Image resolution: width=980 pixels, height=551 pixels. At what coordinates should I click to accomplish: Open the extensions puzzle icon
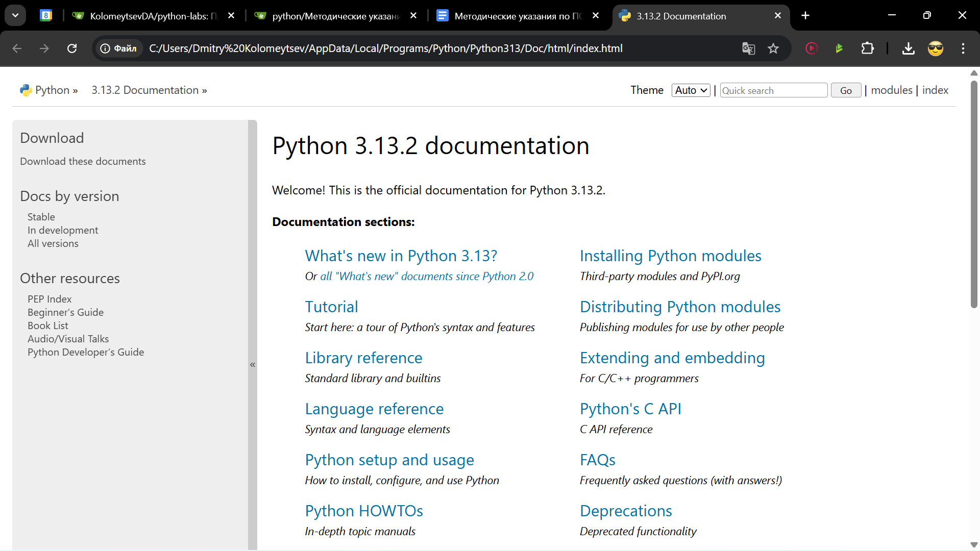point(867,48)
